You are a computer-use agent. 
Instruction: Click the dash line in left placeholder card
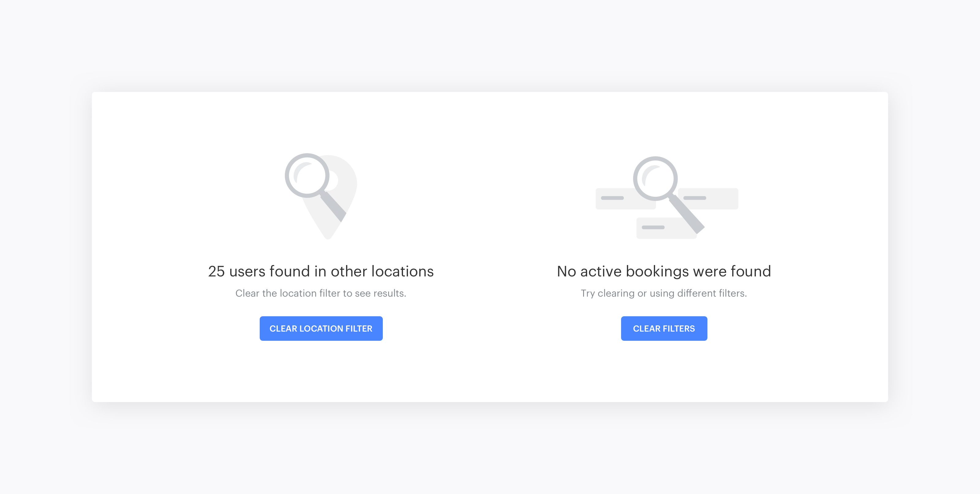(x=612, y=198)
